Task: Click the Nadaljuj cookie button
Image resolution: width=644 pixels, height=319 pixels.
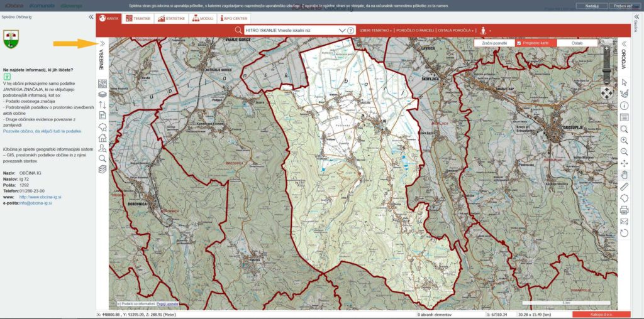Action: 591,6
